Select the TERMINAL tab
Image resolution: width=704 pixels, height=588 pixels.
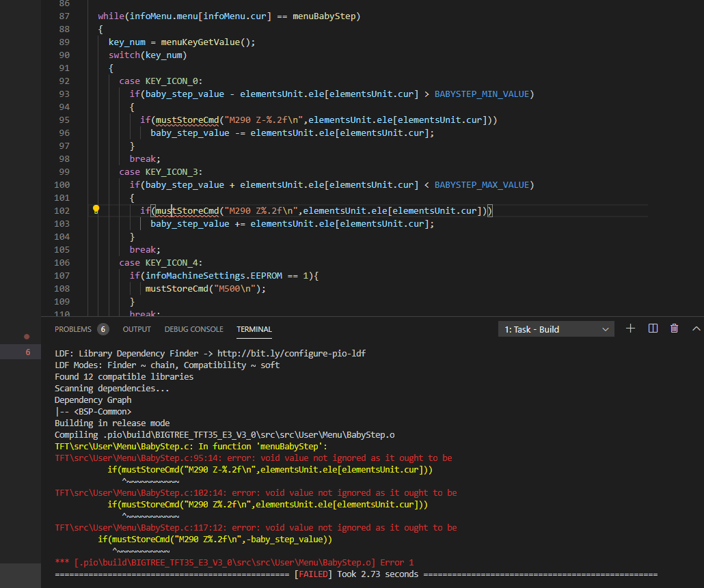coord(254,329)
